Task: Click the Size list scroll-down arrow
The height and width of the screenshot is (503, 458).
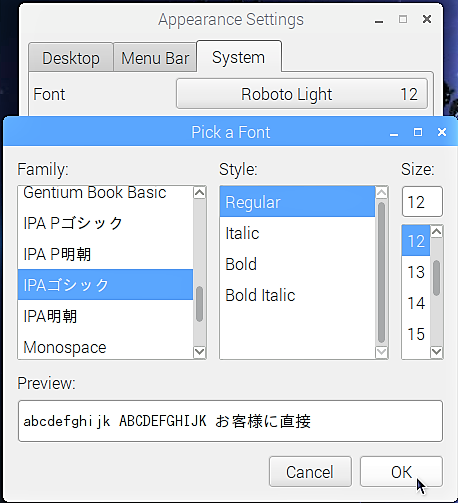Action: (437, 352)
